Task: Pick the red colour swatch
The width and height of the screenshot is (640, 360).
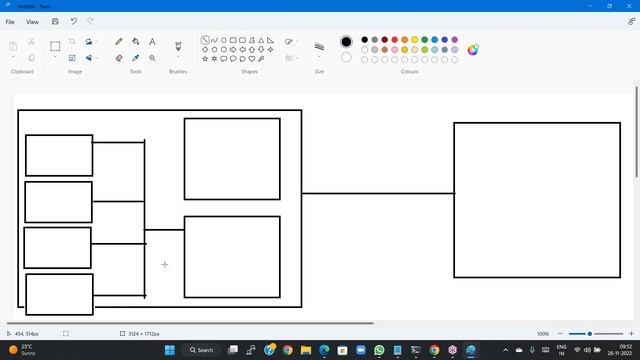Action: click(395, 40)
